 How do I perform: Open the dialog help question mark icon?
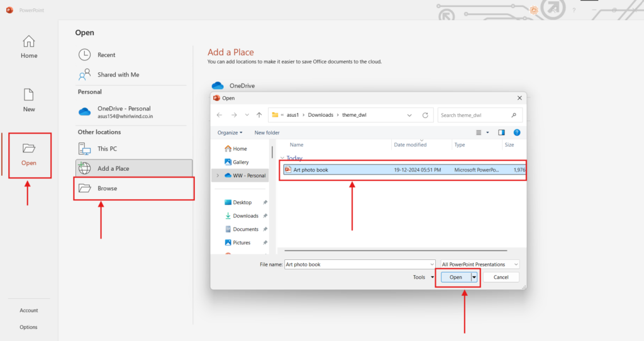click(x=516, y=133)
